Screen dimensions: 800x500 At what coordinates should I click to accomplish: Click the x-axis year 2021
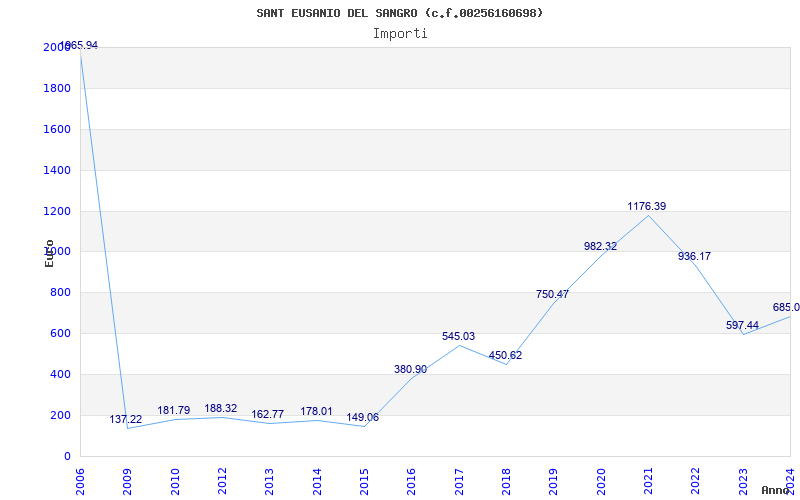[x=648, y=481]
